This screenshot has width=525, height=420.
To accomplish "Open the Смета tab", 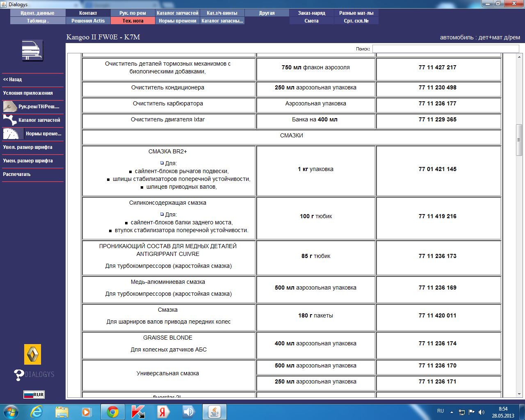I will coord(312,21).
